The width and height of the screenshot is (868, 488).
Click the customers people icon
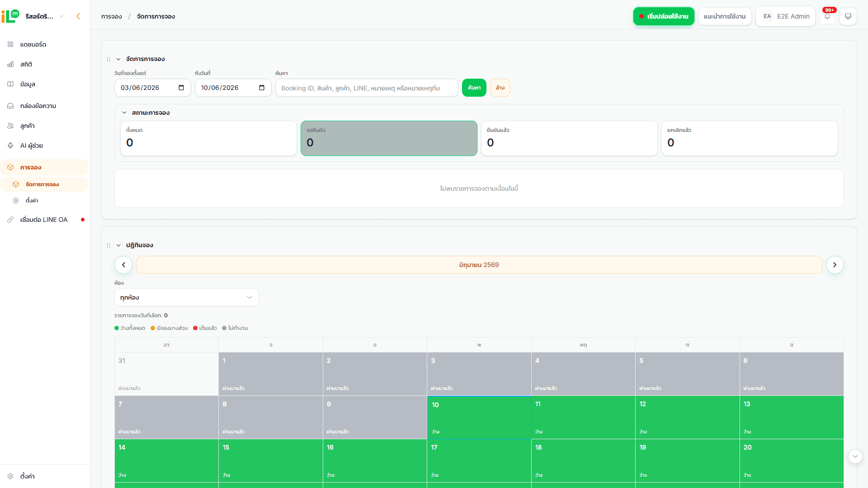point(10,126)
